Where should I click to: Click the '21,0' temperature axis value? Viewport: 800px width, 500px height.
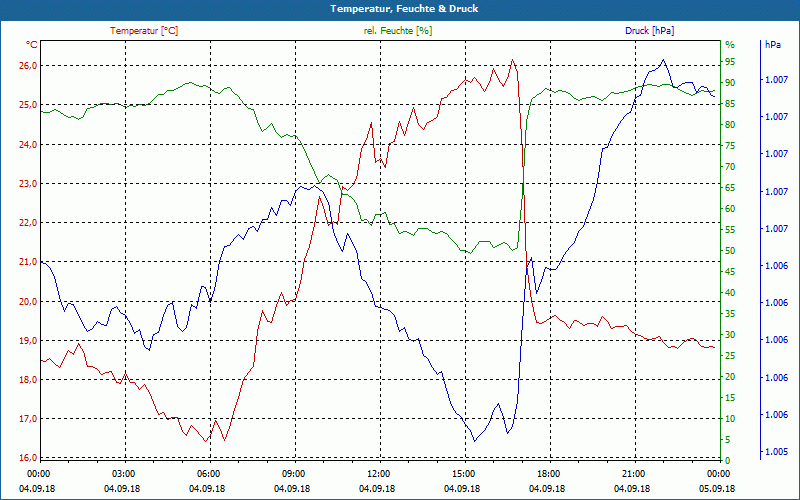(x=28, y=262)
